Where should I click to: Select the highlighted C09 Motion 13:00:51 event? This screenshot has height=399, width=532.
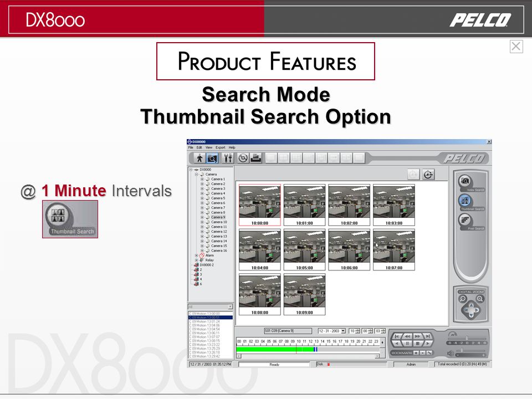(x=211, y=318)
